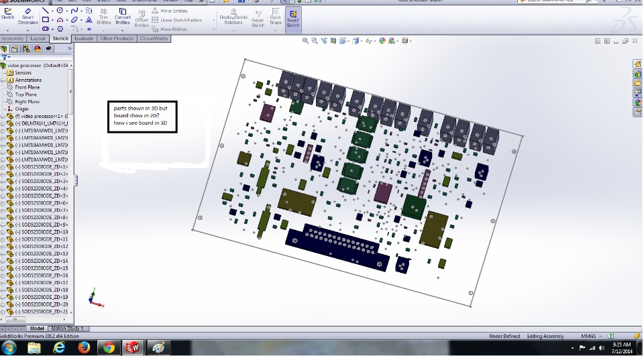The height and width of the screenshot is (362, 644).
Task: Open the CircuitWorks tab
Action: tap(154, 39)
